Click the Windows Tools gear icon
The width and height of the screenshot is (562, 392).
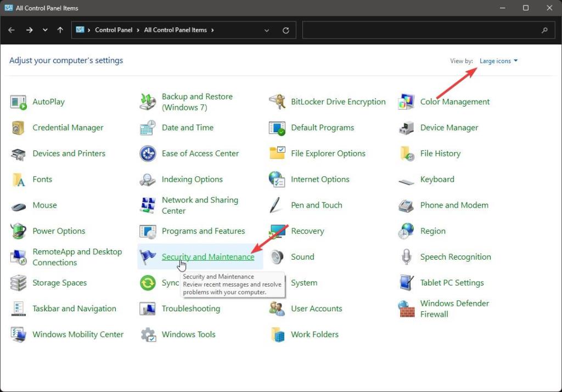(x=148, y=334)
